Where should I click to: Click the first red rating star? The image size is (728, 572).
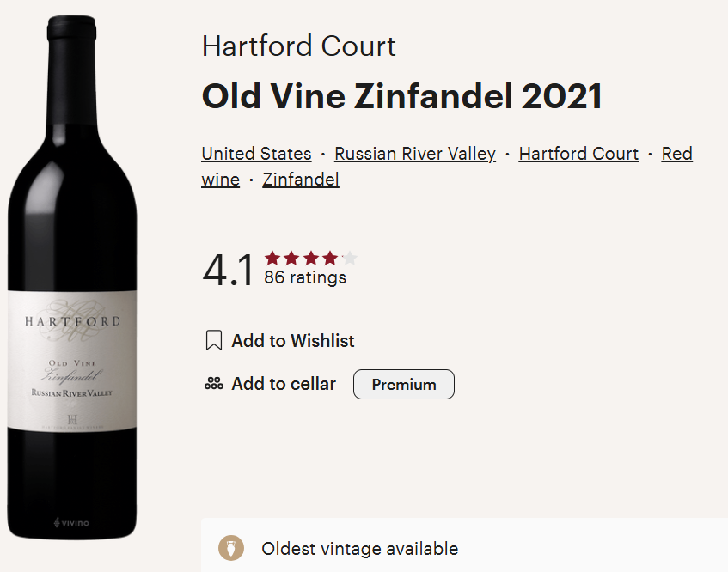coord(272,258)
